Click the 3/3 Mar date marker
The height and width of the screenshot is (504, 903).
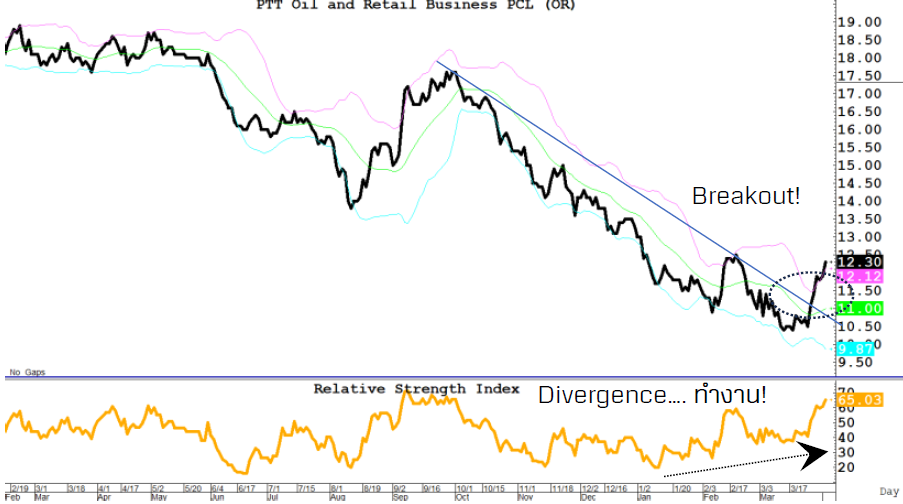tap(767, 492)
